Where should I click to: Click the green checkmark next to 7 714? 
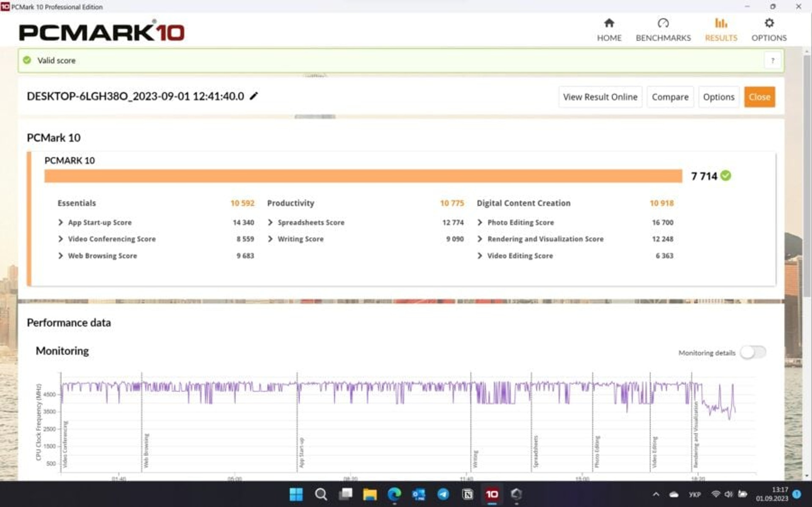(726, 175)
